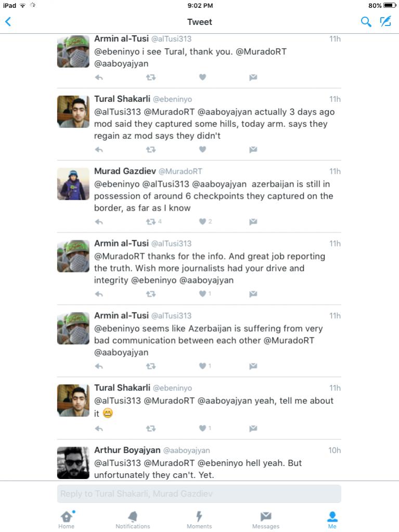Screen dimensions: 399x532
Task: Retweet Armin's 'thanks for the info' tweet
Action: pyautogui.click(x=151, y=294)
